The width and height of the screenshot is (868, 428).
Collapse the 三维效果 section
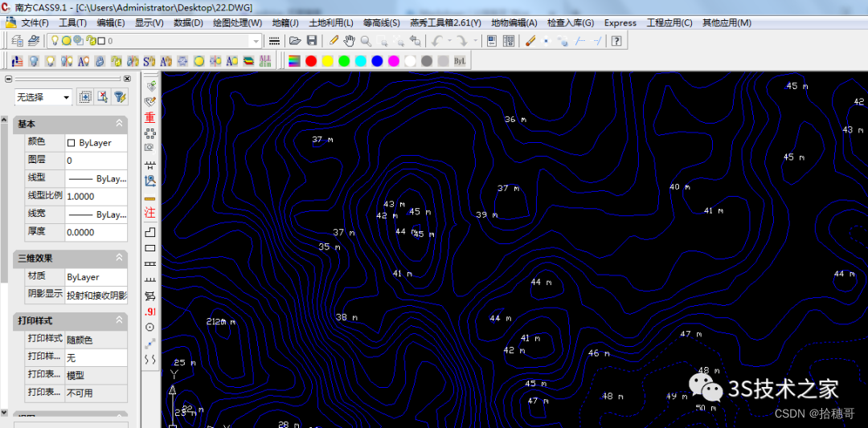coord(119,258)
